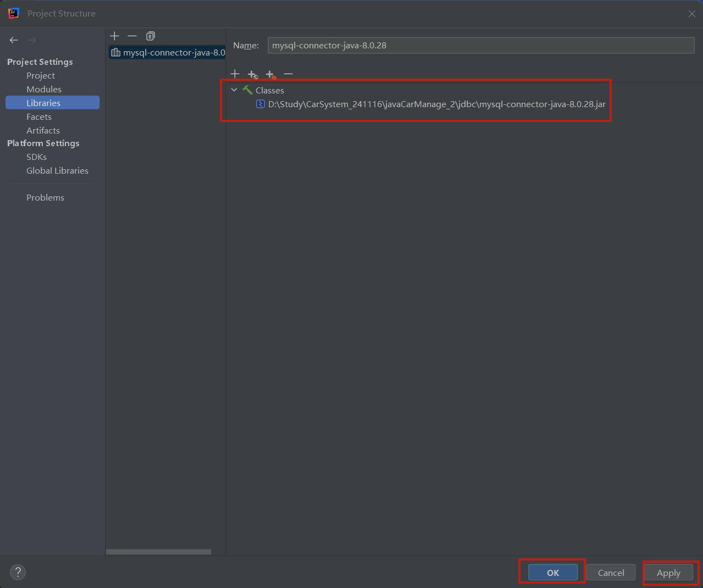The width and height of the screenshot is (703, 588).
Task: Click the minus icon to remove the selected library
Action: [x=132, y=36]
